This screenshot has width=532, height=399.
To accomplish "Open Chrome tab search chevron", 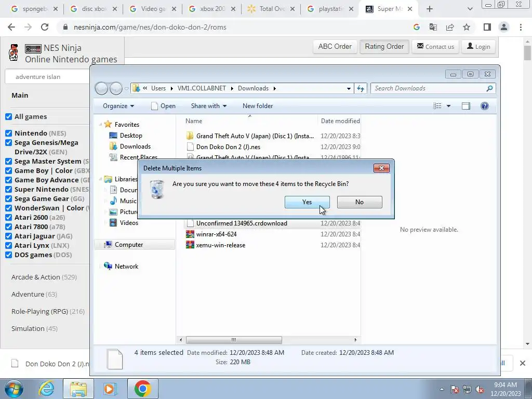I will pyautogui.click(x=470, y=9).
